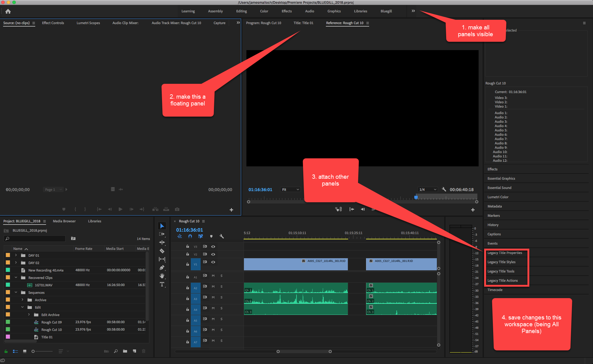This screenshot has width=593, height=364.
Task: Expand the DAY 01 bin
Action: point(16,255)
